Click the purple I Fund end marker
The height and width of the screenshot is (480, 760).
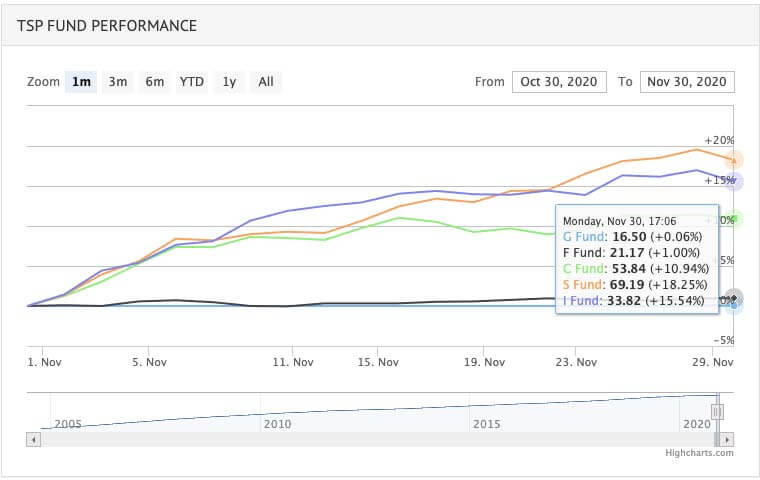(x=735, y=181)
